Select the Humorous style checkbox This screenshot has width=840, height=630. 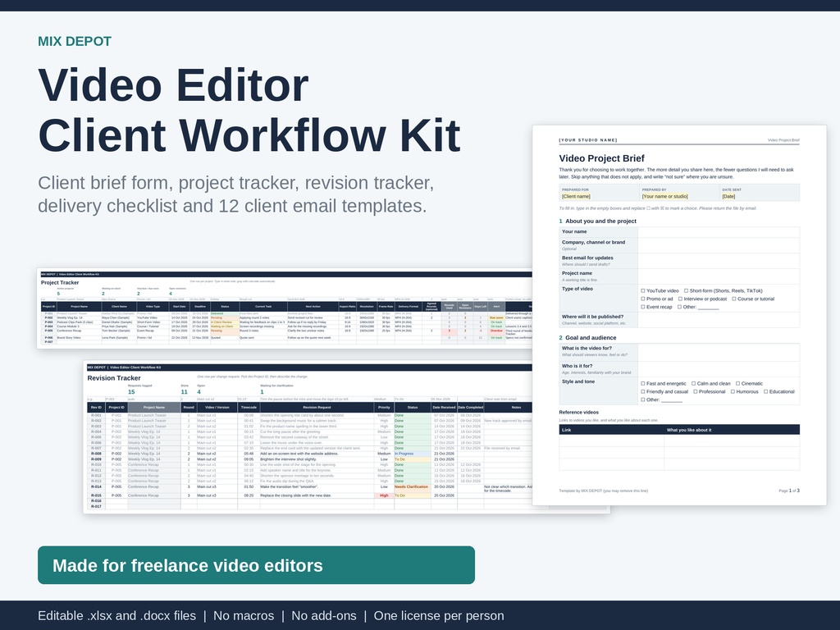(x=733, y=391)
